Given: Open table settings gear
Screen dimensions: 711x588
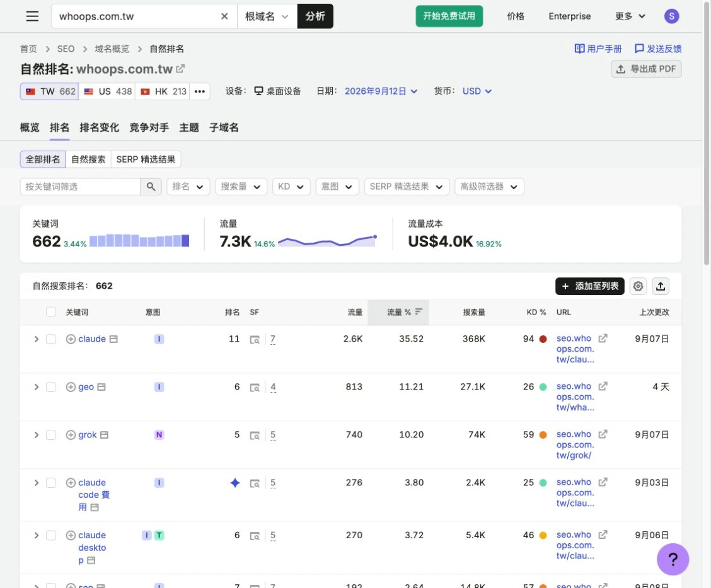Looking at the screenshot, I should click(x=638, y=286).
